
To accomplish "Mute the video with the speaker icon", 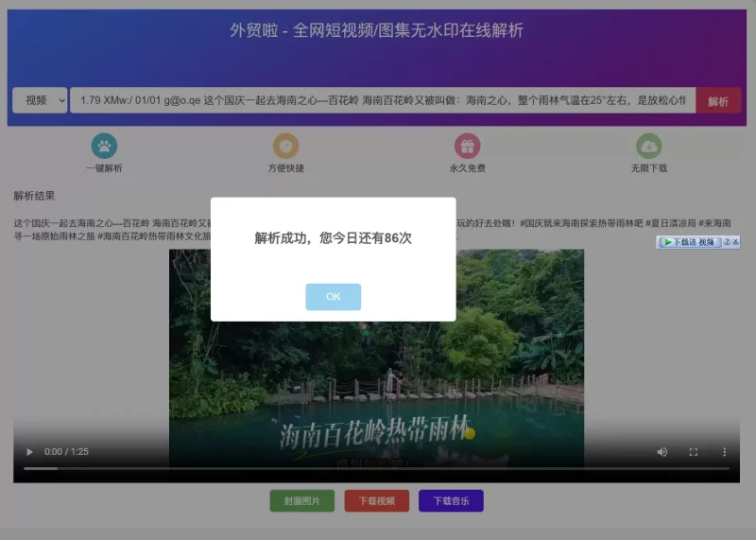I will [662, 452].
